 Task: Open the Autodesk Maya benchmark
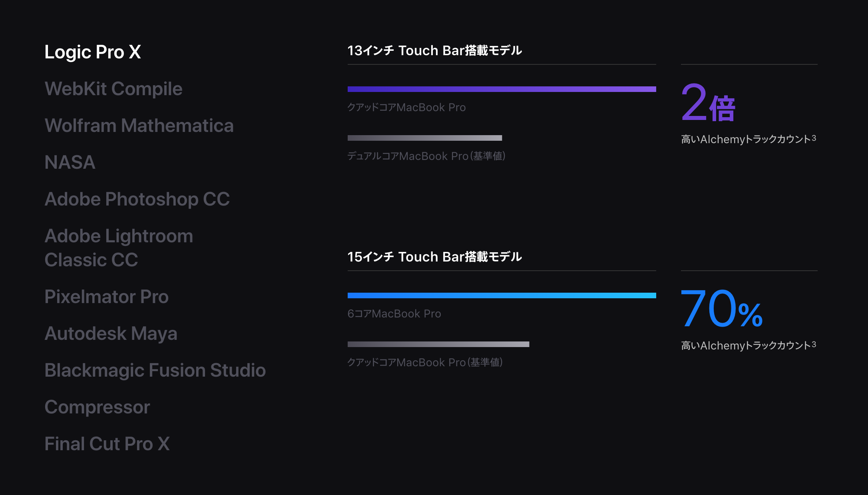point(111,333)
